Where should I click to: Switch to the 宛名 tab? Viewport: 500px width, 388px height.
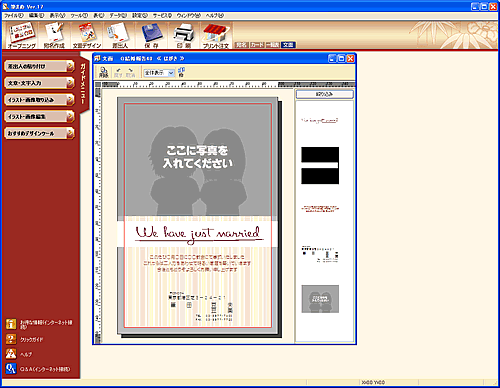click(242, 45)
